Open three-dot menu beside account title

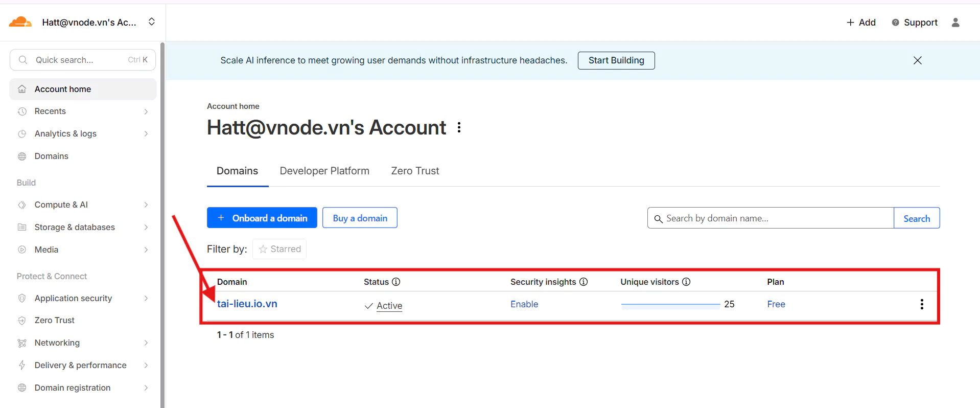coord(459,127)
